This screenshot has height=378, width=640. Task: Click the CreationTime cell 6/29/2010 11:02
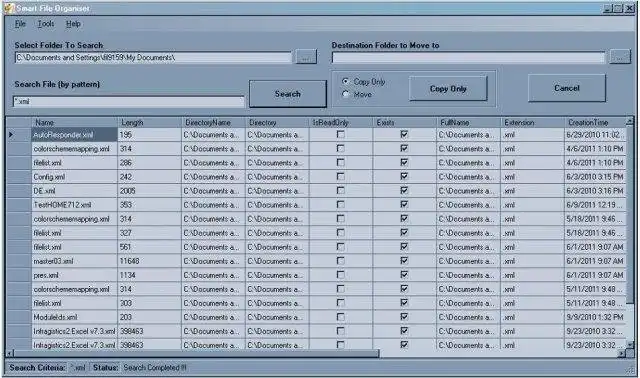(595, 135)
